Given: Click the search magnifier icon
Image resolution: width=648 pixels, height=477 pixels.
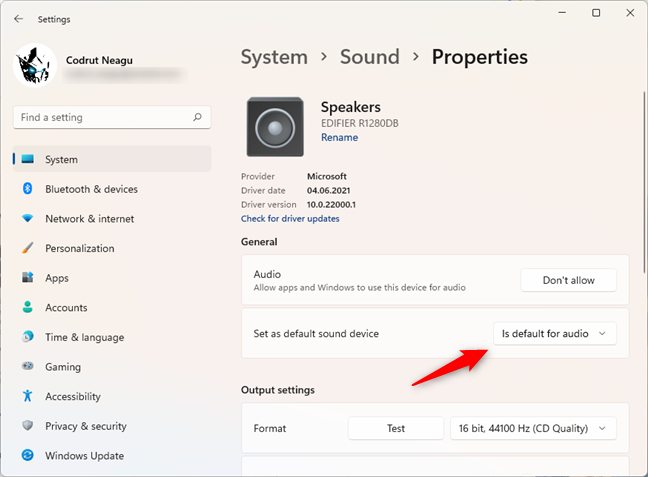Looking at the screenshot, I should (198, 117).
